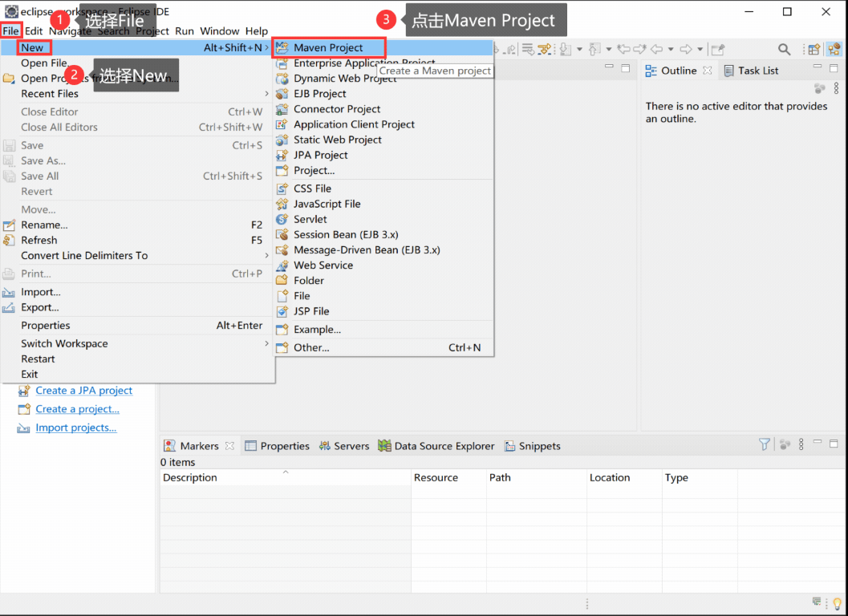Click the Focus on Active Task icon in Outline
The height and width of the screenshot is (616, 848).
(820, 88)
